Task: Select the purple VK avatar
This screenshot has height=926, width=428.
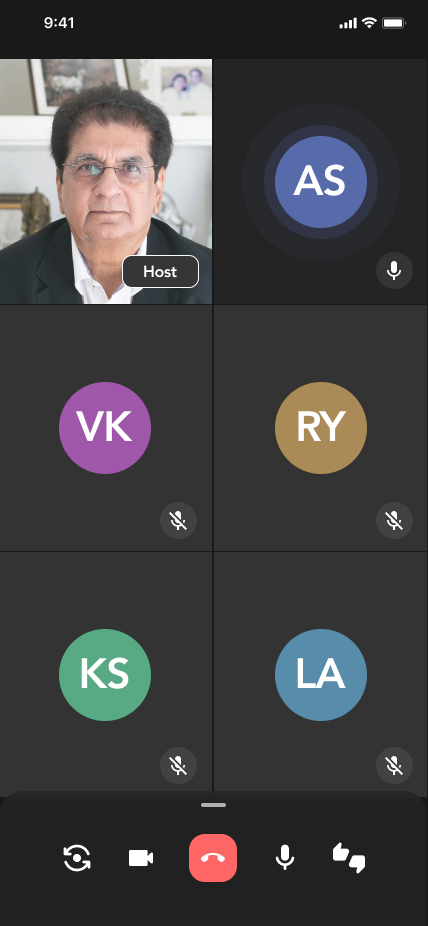Action: (105, 428)
